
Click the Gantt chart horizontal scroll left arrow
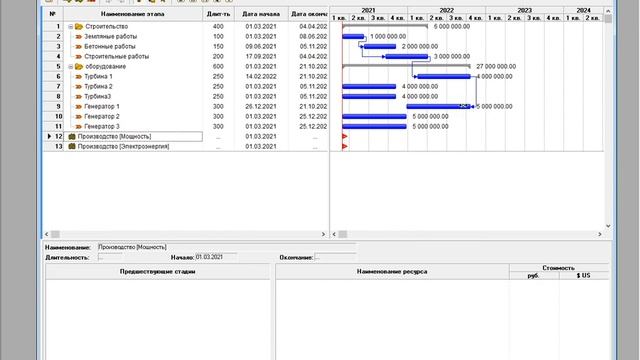click(334, 234)
